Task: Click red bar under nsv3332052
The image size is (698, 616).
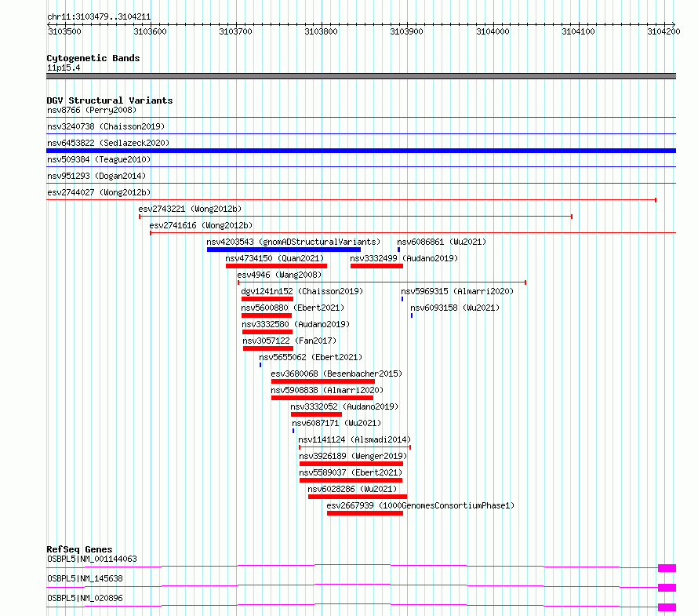Action: tap(317, 414)
